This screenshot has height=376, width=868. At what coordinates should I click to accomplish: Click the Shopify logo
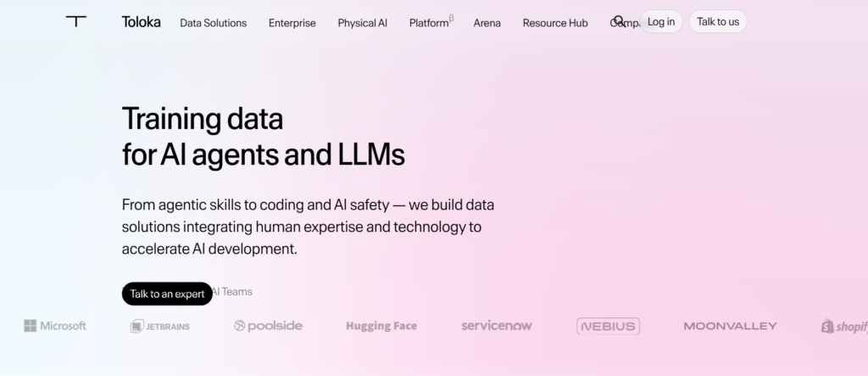(x=844, y=326)
